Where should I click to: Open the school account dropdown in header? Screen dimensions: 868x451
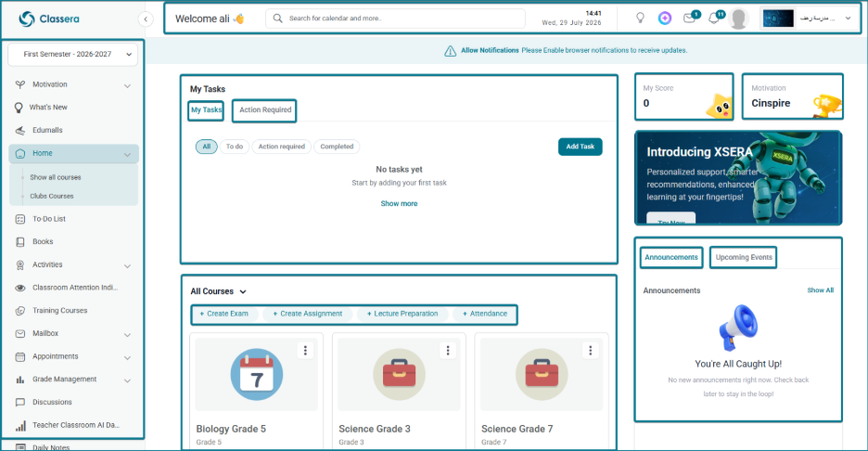809,19
